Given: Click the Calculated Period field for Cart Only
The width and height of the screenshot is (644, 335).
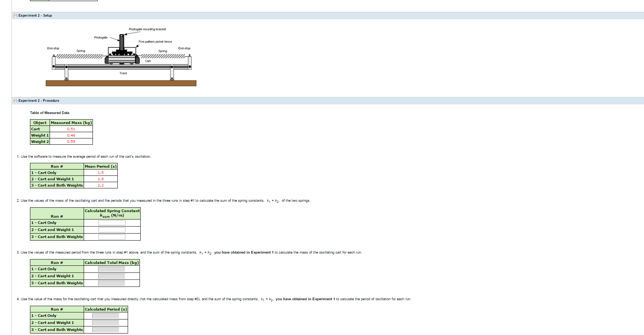Looking at the screenshot, I should click(x=105, y=316).
